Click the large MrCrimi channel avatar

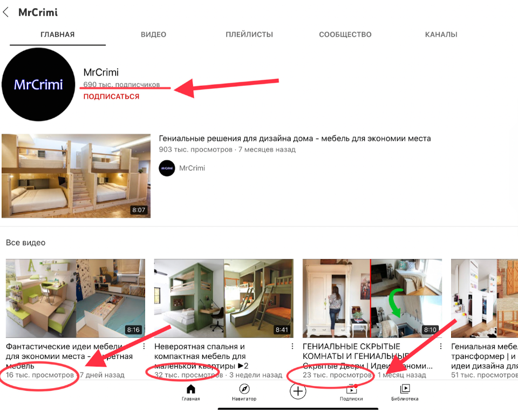point(38,85)
